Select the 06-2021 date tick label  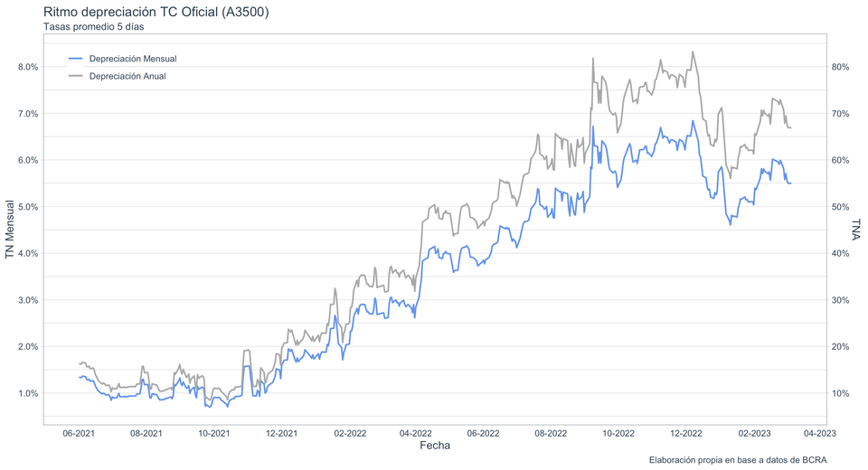(78, 433)
